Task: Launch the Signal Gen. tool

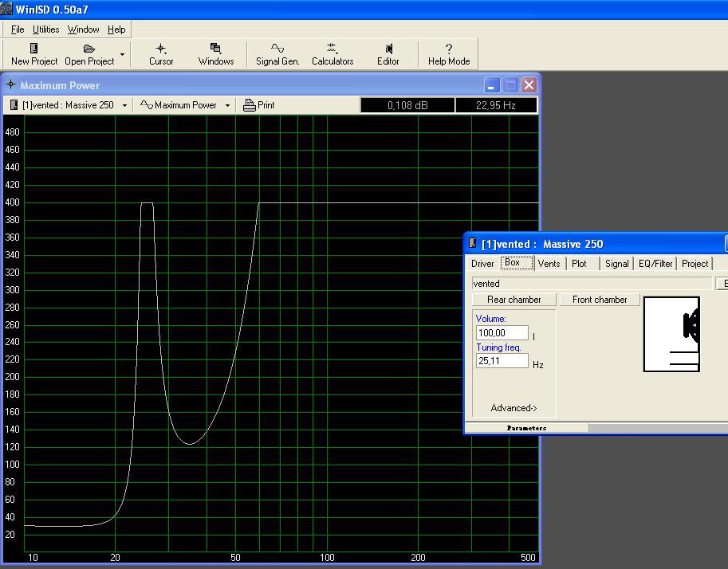Action: tap(277, 49)
